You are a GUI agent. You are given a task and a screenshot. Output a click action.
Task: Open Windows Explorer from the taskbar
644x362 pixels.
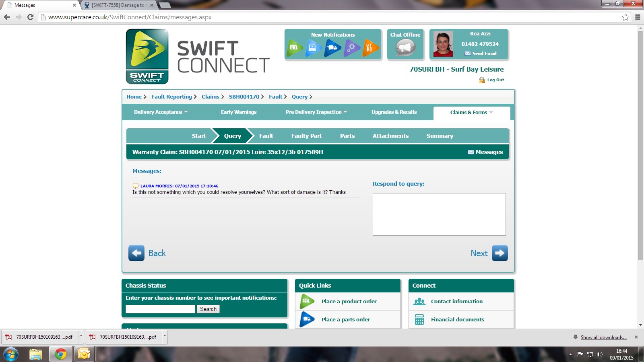(x=36, y=354)
